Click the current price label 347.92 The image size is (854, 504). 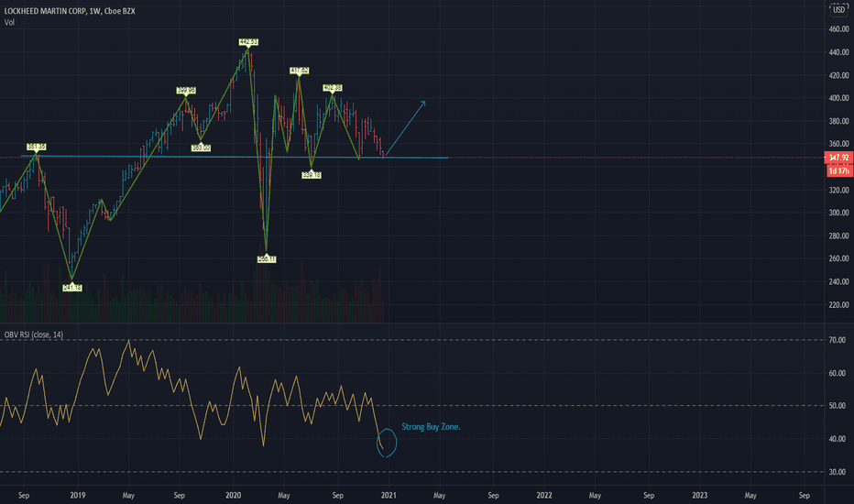click(838, 158)
